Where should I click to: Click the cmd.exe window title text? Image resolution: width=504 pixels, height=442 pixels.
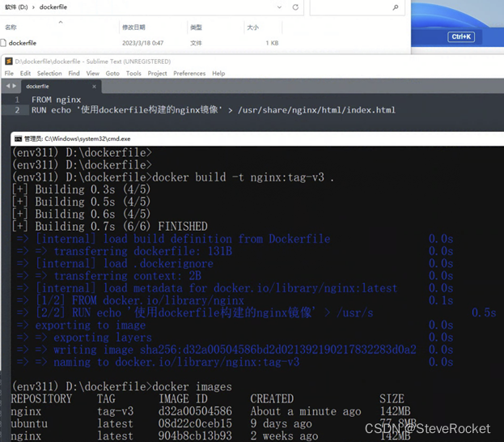pos(78,138)
